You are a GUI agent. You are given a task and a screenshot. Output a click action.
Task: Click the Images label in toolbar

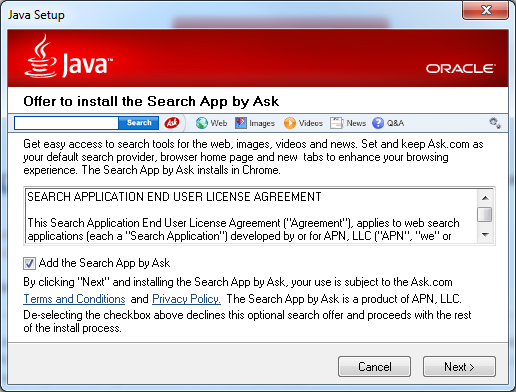pyautogui.click(x=262, y=123)
